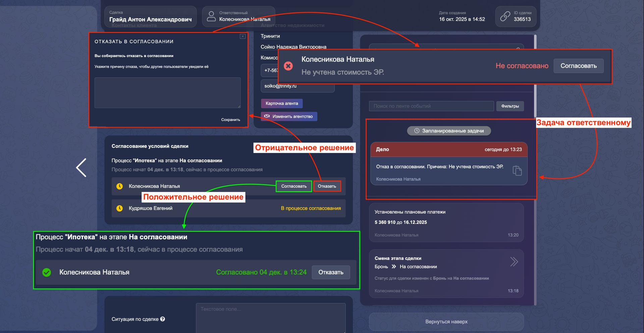Click the chain link icon beside ID сделки
The image size is (644, 333).
coord(505,16)
